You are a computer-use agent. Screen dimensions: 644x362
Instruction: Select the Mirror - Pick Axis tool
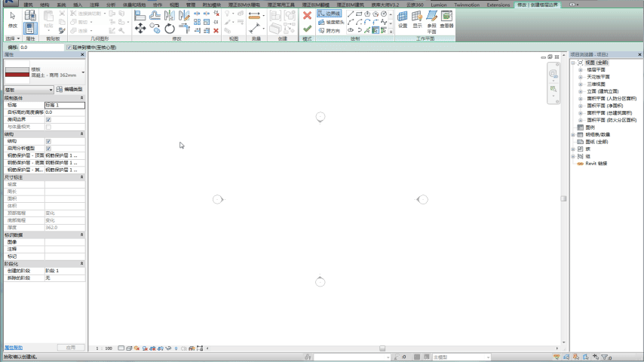170,16
